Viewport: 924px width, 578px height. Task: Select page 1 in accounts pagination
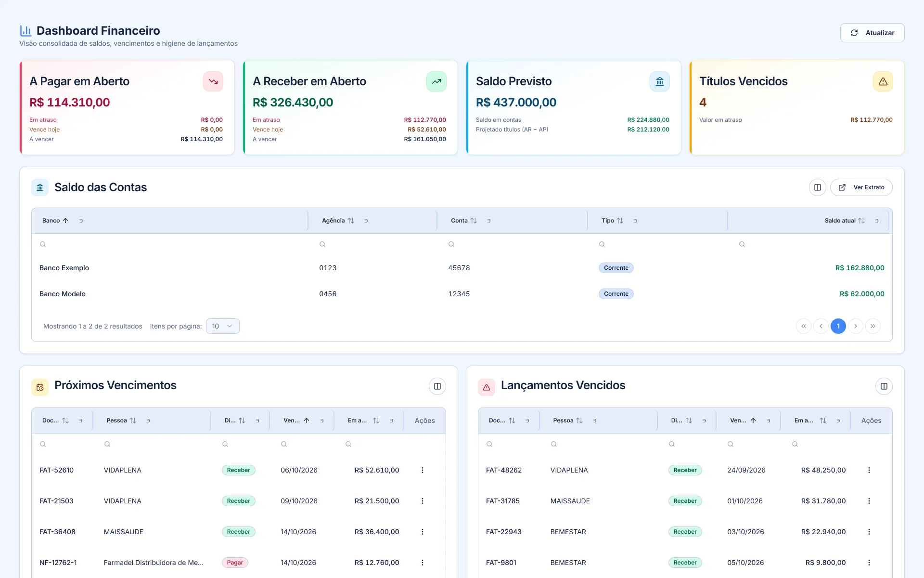tap(838, 326)
